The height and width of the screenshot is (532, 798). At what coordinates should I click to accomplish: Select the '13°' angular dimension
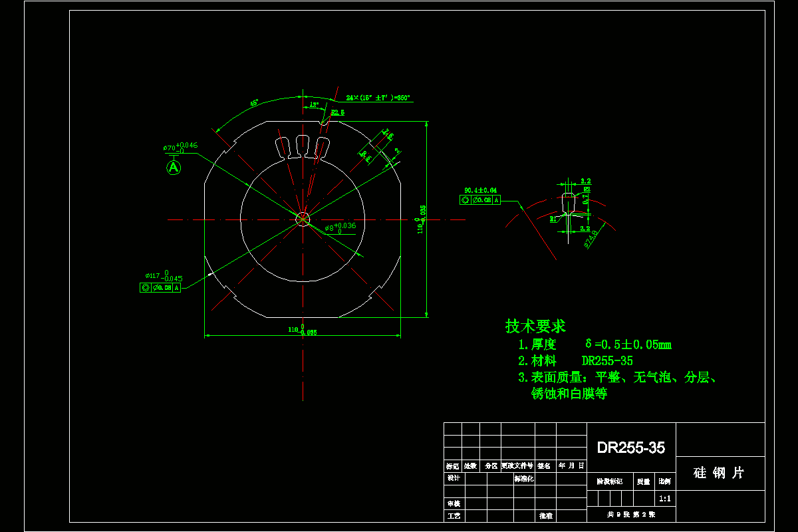click(x=314, y=104)
